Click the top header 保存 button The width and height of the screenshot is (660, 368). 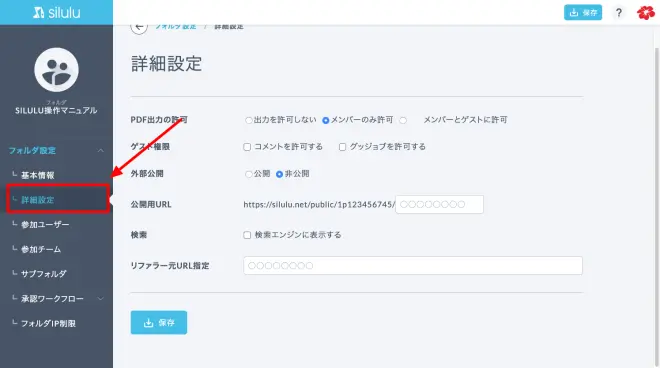(583, 13)
